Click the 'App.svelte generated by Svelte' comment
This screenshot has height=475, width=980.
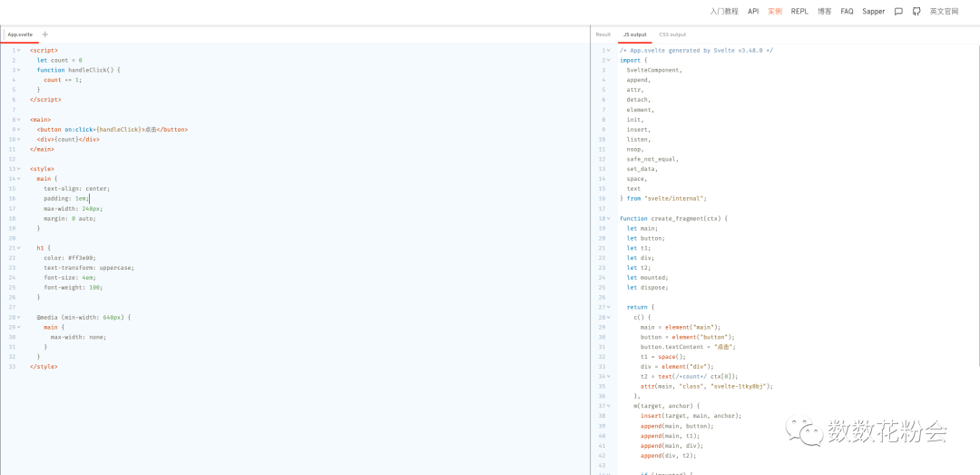click(x=696, y=50)
